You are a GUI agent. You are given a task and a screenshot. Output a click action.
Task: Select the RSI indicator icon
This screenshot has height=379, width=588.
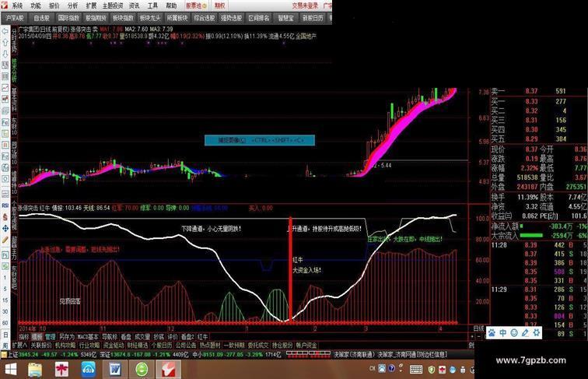tap(5, 205)
